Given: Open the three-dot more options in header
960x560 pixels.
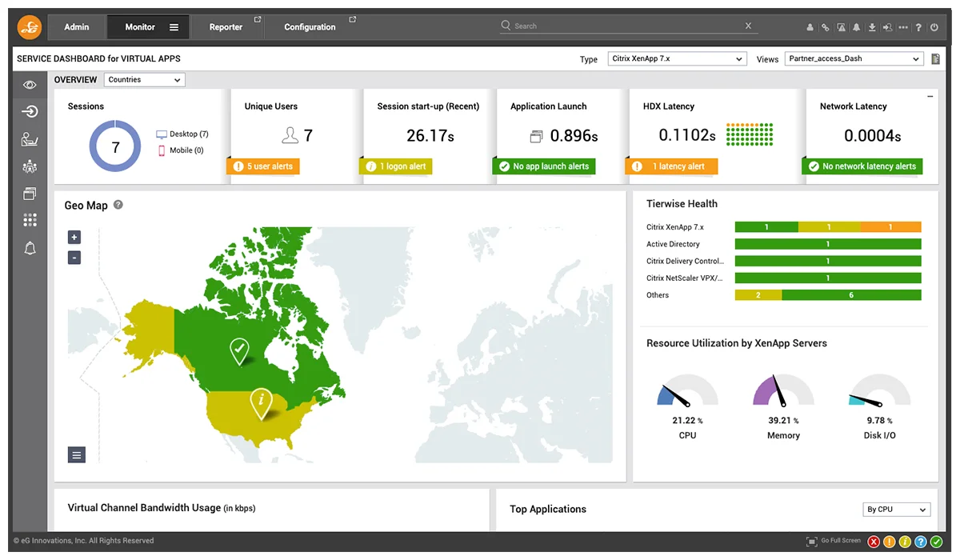Looking at the screenshot, I should pyautogui.click(x=903, y=27).
